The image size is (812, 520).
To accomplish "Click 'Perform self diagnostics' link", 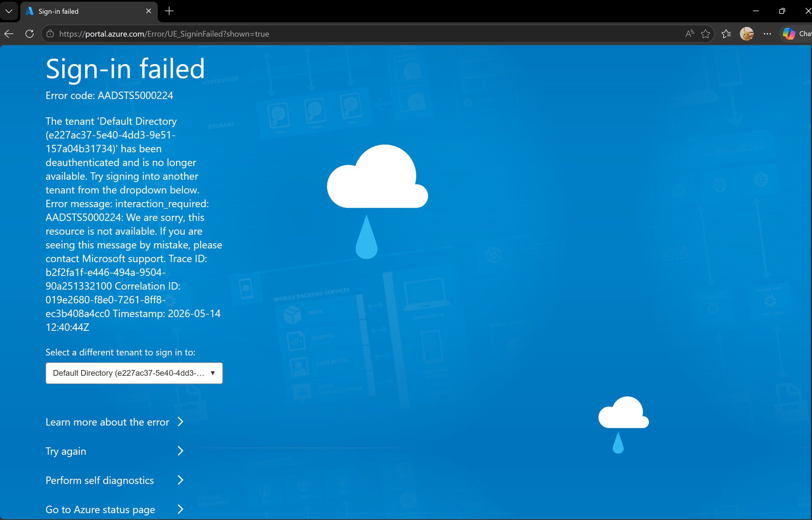I will pos(100,481).
